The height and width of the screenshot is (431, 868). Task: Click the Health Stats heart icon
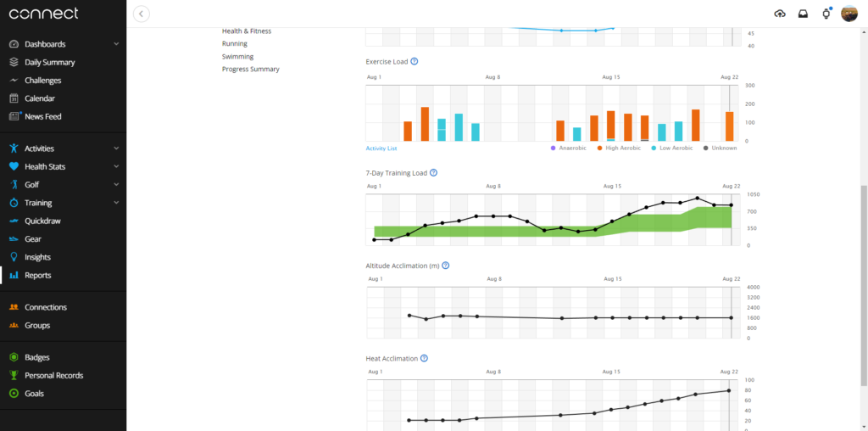pyautogui.click(x=14, y=167)
